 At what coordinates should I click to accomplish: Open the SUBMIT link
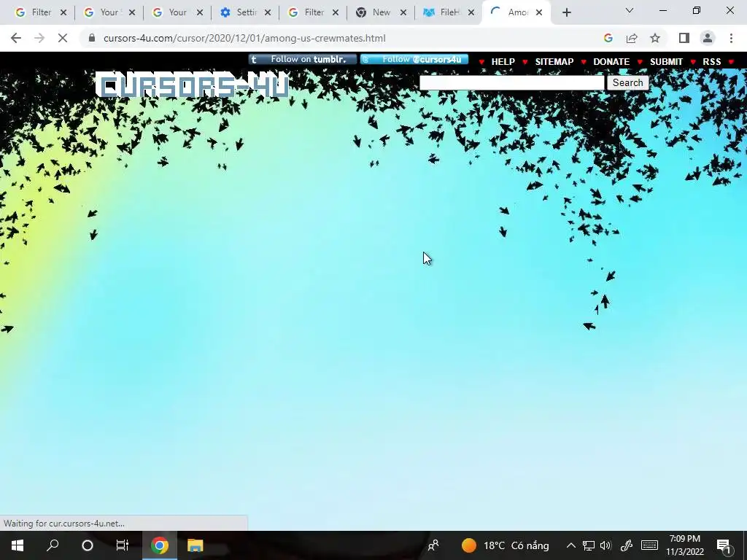click(666, 62)
